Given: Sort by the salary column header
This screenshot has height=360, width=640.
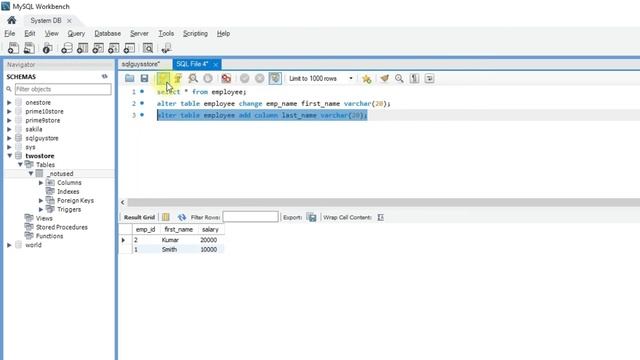Looking at the screenshot, I should (x=210, y=229).
